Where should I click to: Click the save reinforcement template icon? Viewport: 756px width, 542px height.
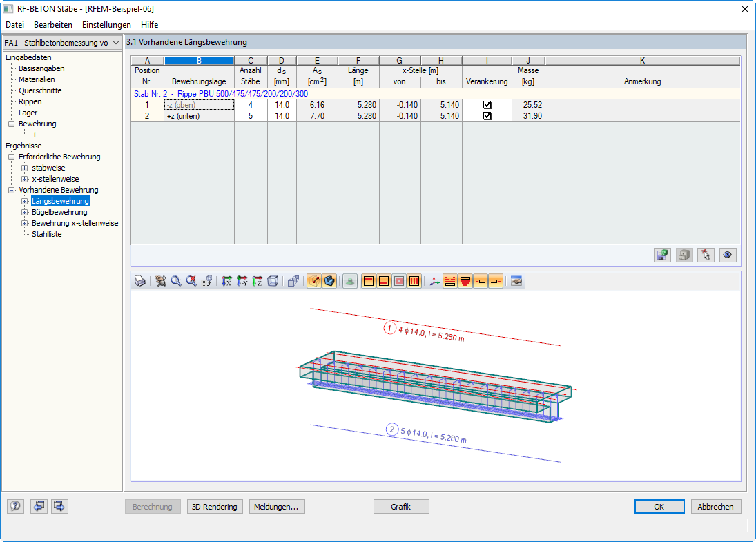(663, 255)
